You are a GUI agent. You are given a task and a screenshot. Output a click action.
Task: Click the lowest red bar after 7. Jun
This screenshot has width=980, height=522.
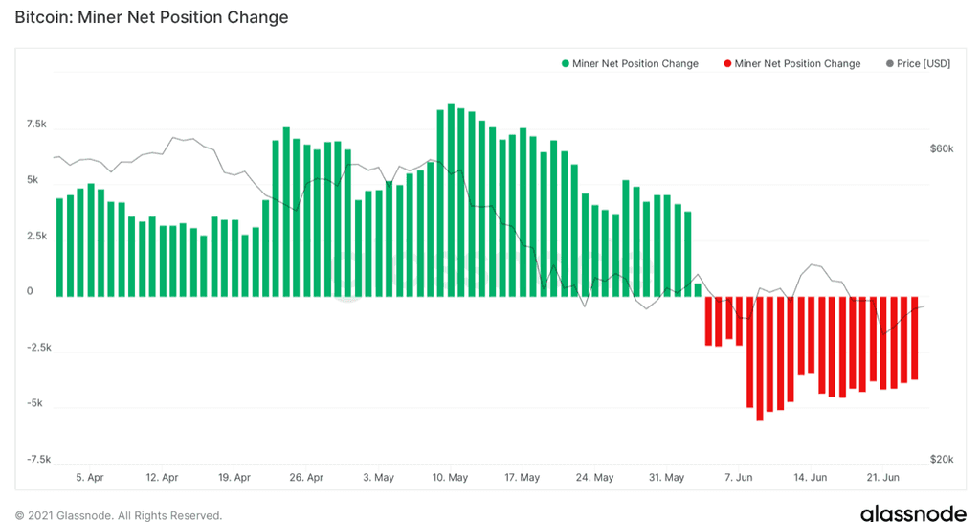tap(760, 359)
